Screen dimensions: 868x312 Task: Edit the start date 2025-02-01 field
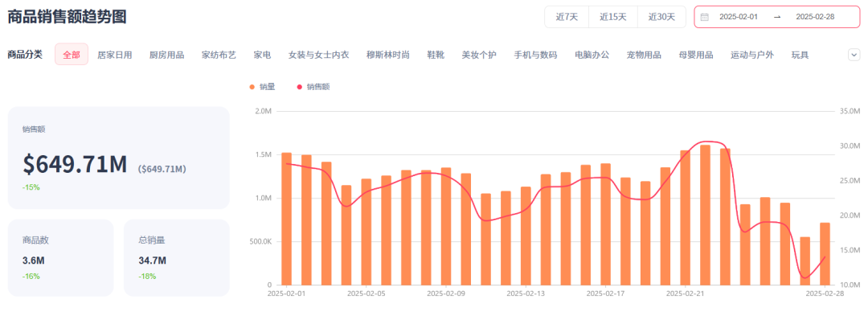(x=739, y=17)
